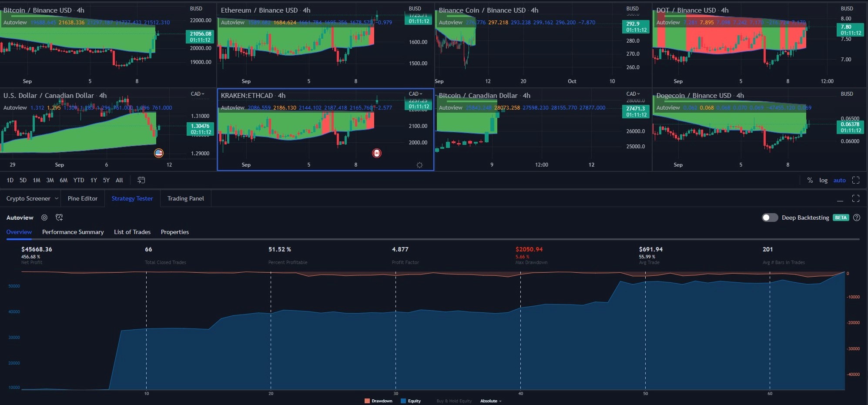Enter fullscreen mode for the charts
This screenshot has width=868, height=405.
tap(856, 180)
